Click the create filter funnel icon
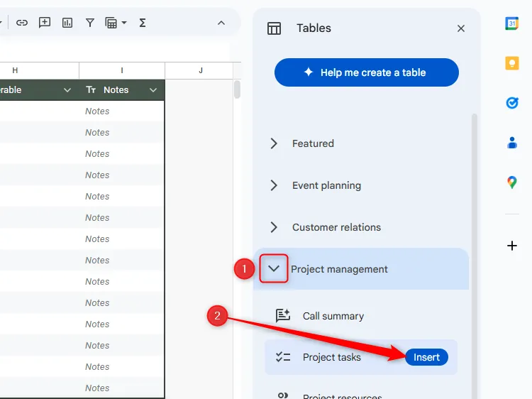This screenshot has height=399, width=532. pyautogui.click(x=90, y=23)
